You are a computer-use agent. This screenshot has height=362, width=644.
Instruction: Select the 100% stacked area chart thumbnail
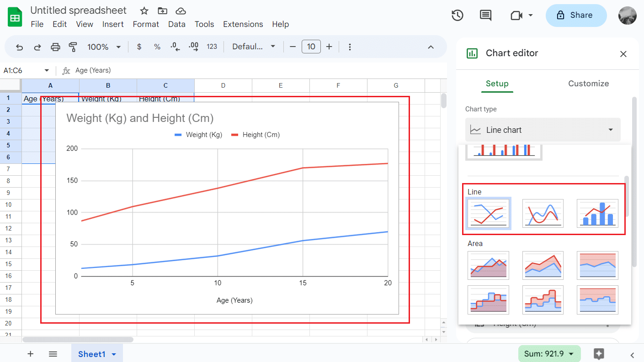click(597, 265)
